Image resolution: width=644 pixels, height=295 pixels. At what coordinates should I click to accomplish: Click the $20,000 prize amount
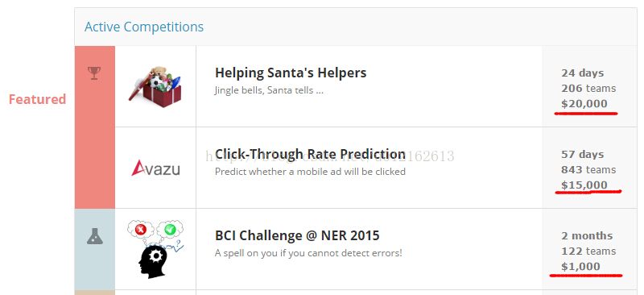[x=584, y=104]
